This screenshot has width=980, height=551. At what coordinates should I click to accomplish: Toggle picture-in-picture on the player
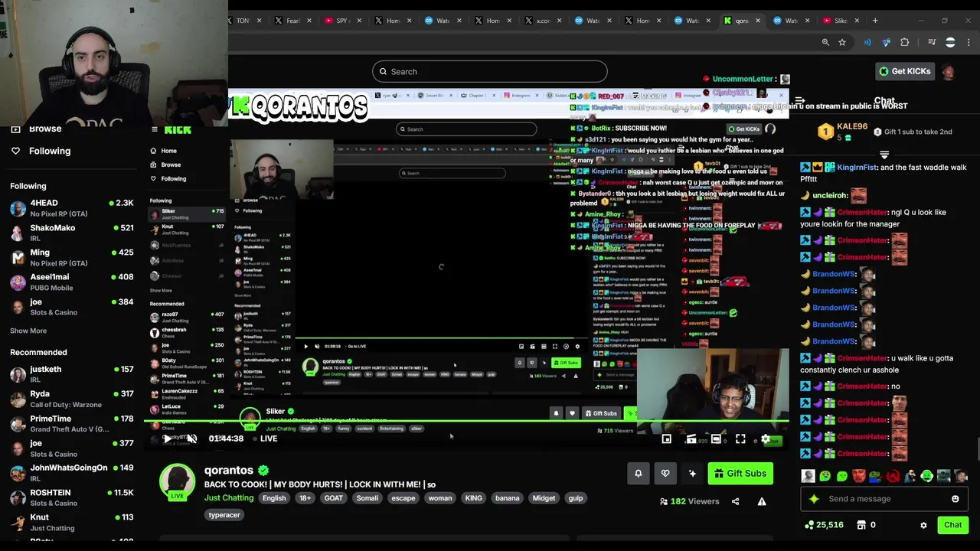667,439
